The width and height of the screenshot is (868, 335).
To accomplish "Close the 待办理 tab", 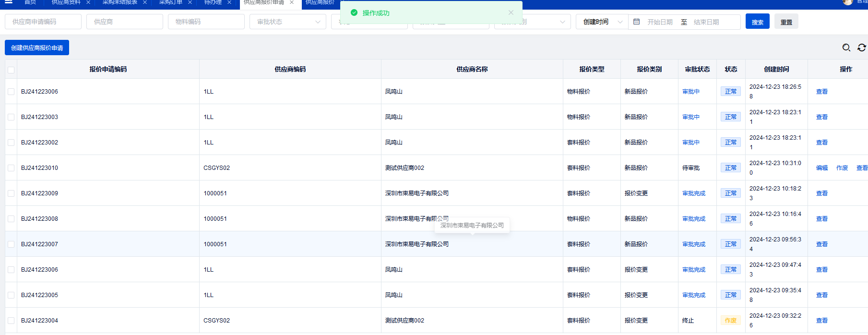I will 229,2.
